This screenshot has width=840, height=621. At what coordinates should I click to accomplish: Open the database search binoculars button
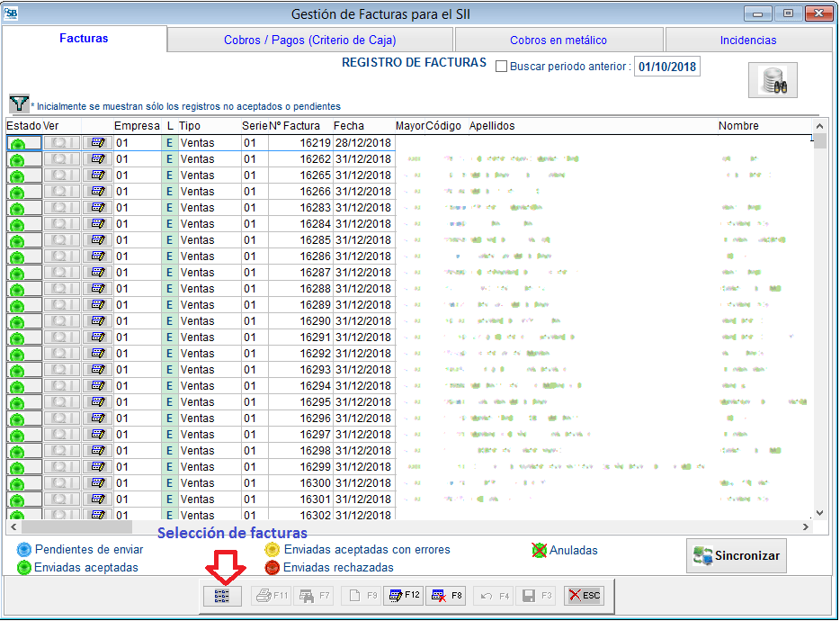click(x=773, y=81)
